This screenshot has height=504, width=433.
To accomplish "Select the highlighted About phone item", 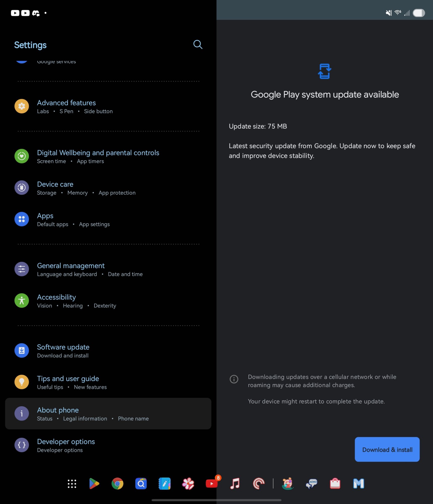I will (108, 414).
